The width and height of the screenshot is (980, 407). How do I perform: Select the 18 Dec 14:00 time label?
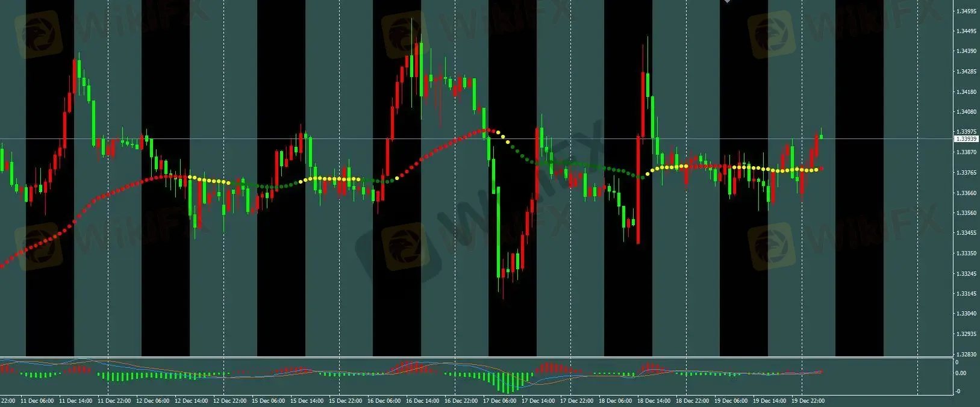[653, 400]
